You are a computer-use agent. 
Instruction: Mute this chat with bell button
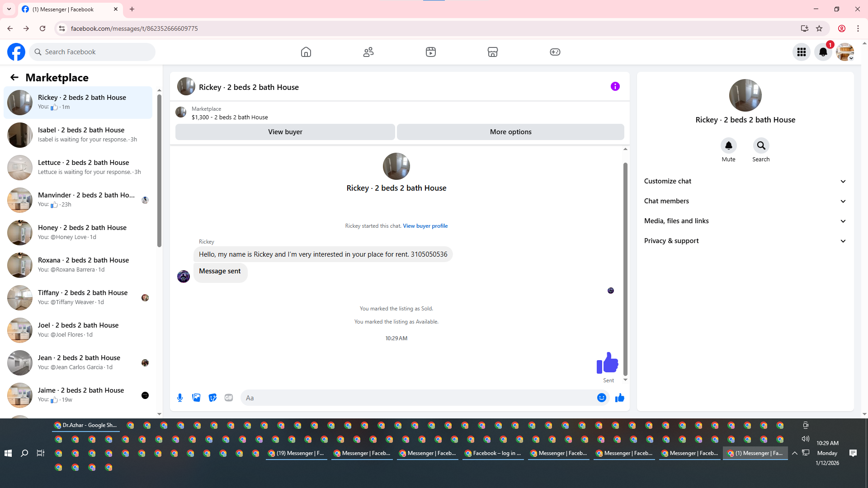tap(728, 145)
